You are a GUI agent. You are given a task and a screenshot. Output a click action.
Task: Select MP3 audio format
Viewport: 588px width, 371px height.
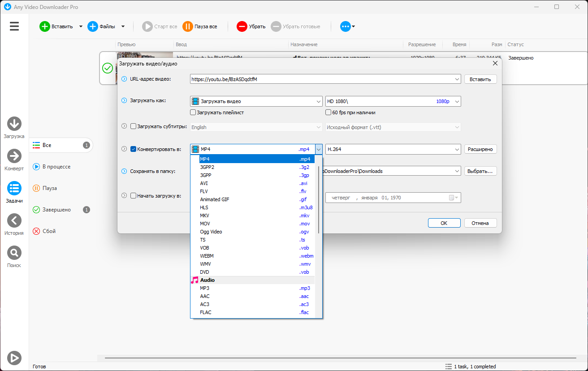coord(252,288)
